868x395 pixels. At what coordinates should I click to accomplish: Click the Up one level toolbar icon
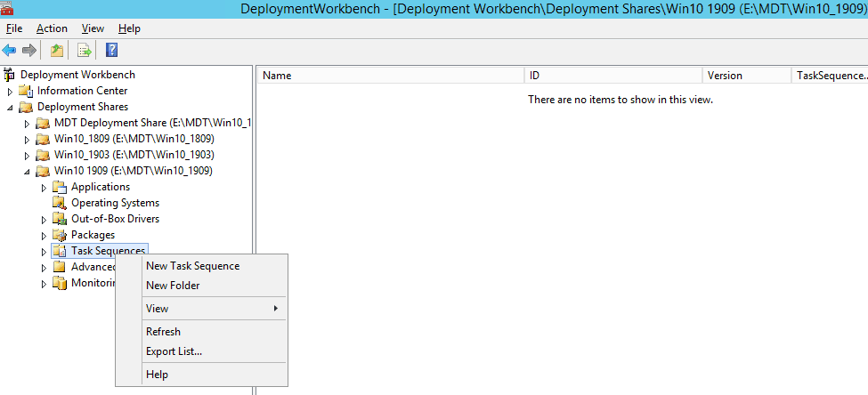coord(57,51)
